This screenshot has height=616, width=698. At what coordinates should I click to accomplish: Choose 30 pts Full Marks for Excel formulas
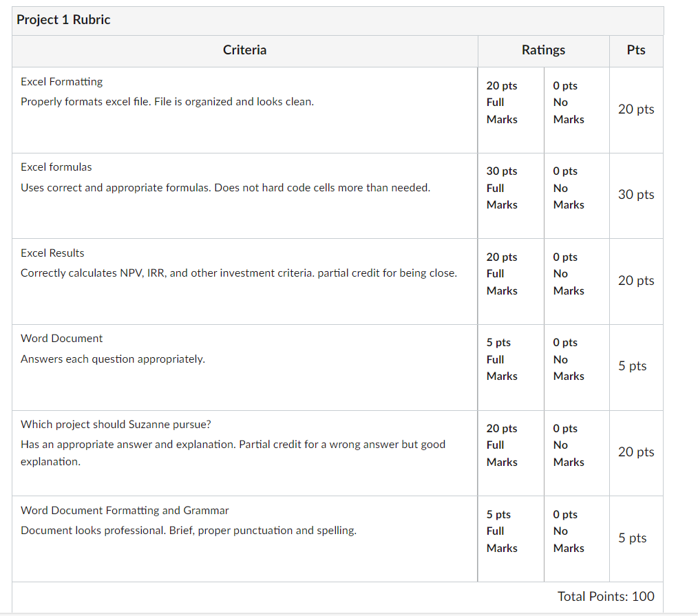click(x=502, y=188)
